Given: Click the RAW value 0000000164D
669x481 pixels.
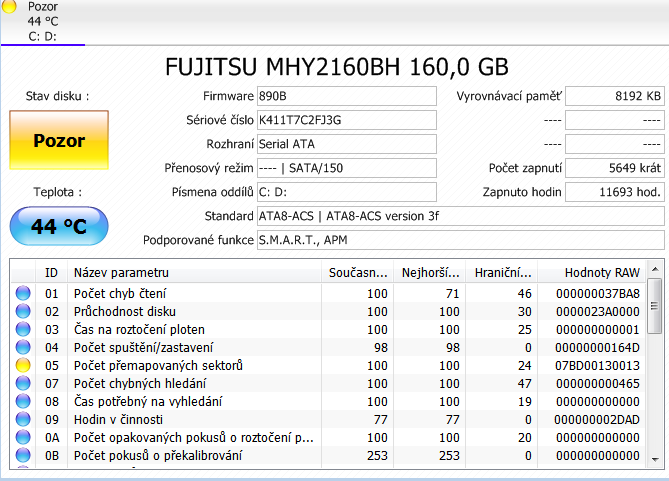Looking at the screenshot, I should tap(597, 348).
